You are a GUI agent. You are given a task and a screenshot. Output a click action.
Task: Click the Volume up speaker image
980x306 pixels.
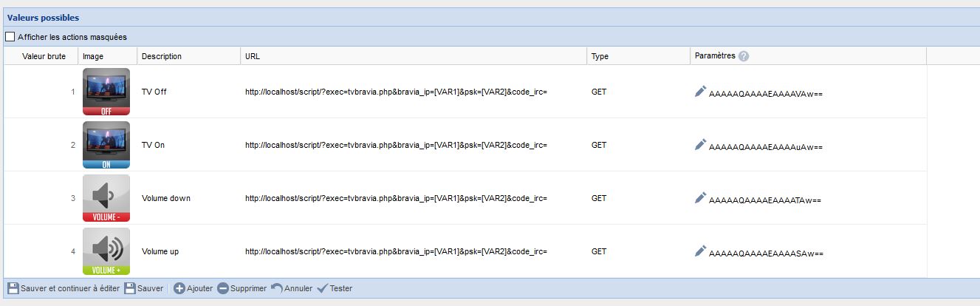(106, 251)
